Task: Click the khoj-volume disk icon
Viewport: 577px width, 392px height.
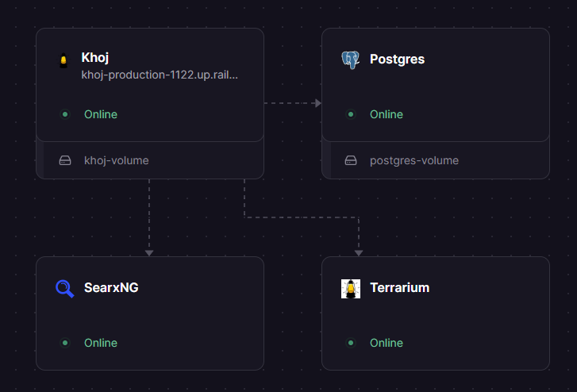Action: 65,160
